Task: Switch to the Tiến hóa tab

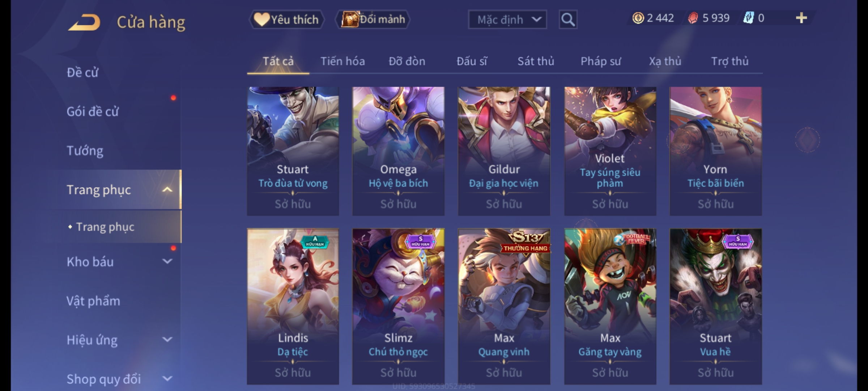Action: point(342,61)
